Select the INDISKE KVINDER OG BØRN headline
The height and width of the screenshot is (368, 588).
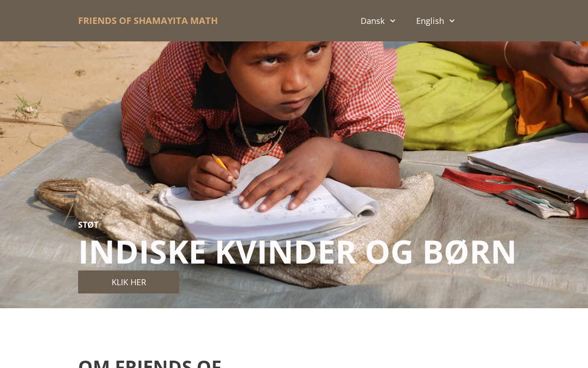click(x=297, y=252)
